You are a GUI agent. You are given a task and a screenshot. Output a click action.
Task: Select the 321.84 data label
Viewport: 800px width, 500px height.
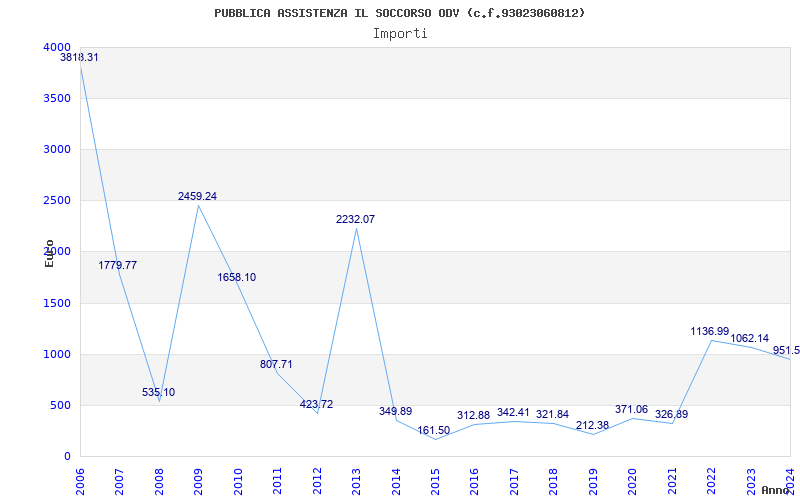[553, 414]
